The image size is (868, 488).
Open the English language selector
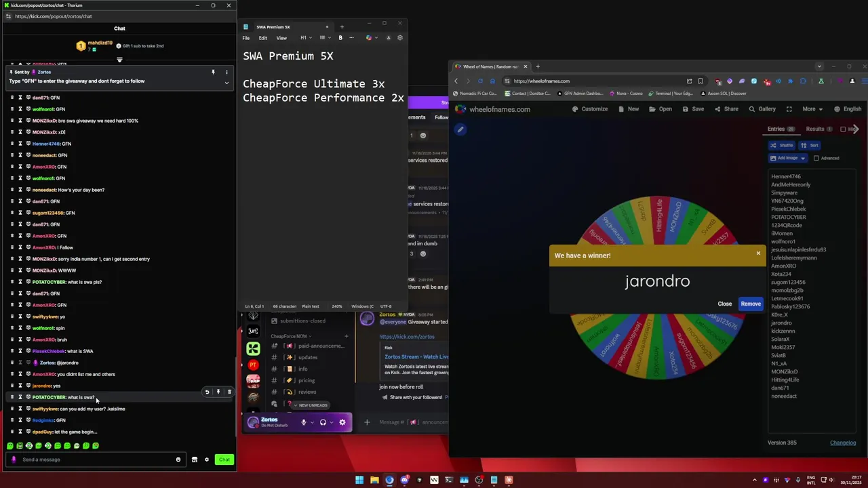tap(848, 109)
